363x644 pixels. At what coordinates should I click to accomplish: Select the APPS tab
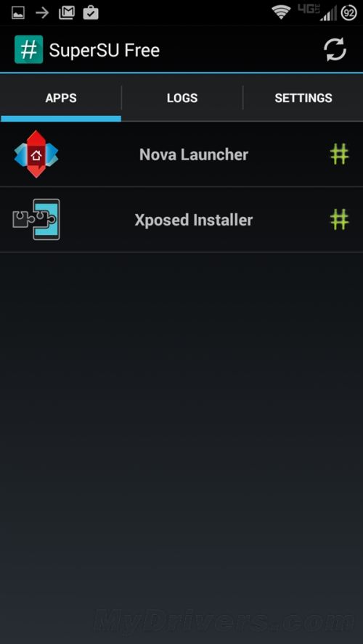coord(61,98)
